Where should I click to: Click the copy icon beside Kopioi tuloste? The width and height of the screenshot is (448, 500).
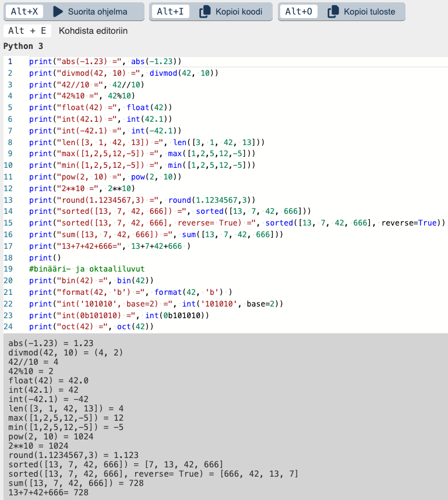coord(333,12)
